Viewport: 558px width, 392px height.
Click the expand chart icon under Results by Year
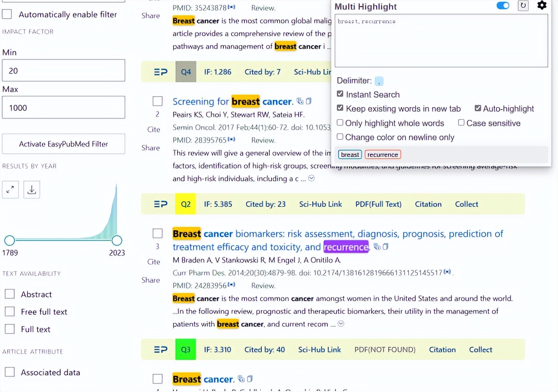pyautogui.click(x=10, y=189)
